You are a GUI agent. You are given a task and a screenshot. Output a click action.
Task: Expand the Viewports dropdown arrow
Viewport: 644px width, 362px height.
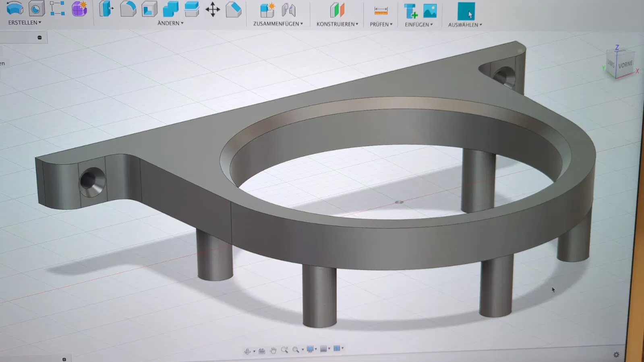[342, 348]
